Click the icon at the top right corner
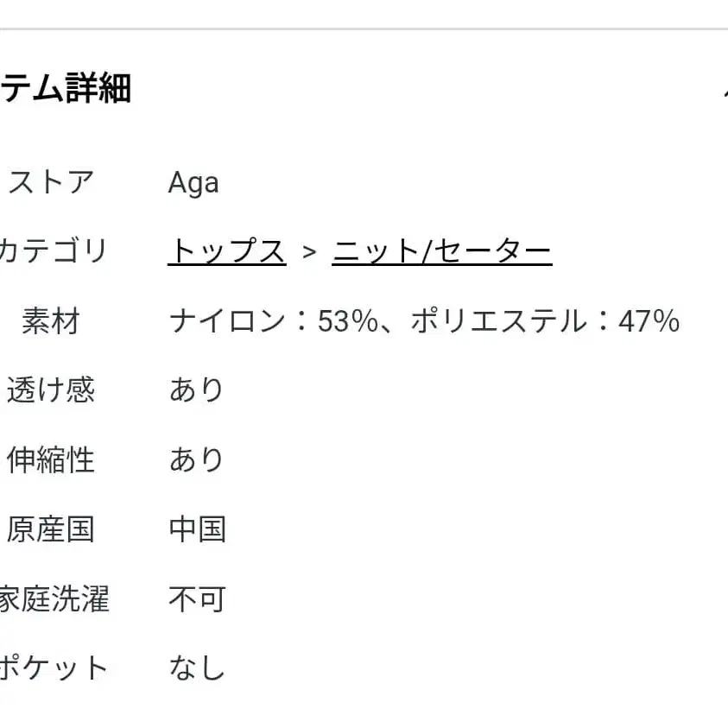Image resolution: width=728 pixels, height=728 pixels. coord(724,89)
